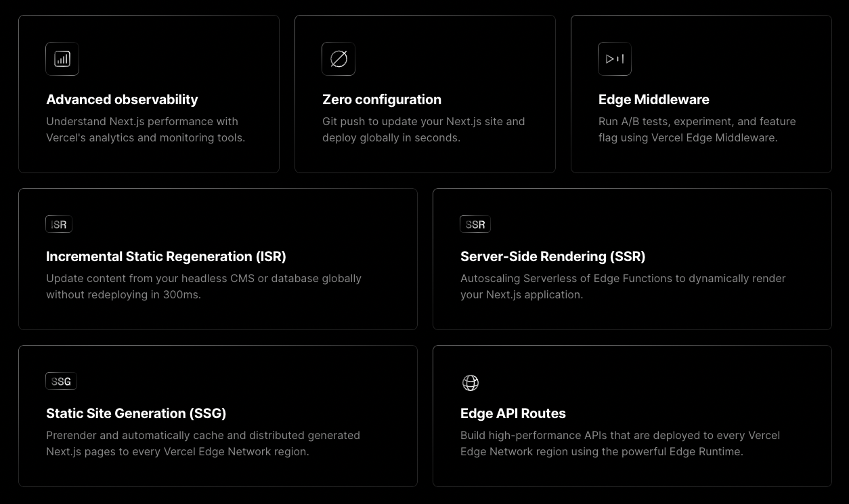Viewport: 849px width, 504px height.
Task: Click the Incremental Static Regeneration title
Action: pyautogui.click(x=166, y=256)
